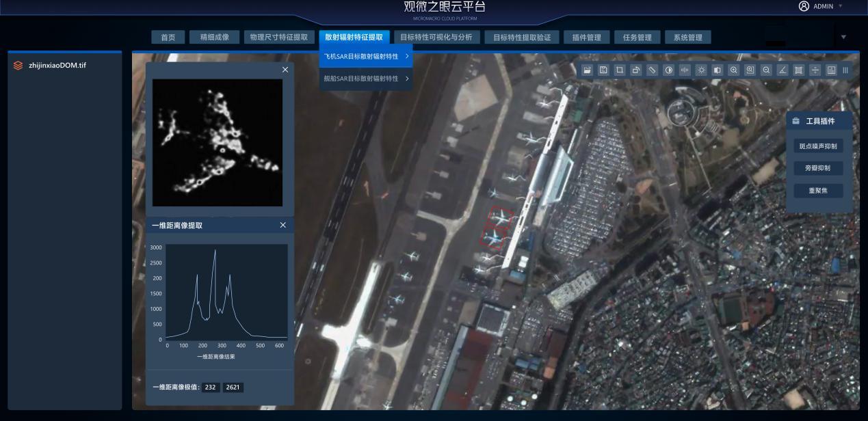The height and width of the screenshot is (421, 868).
Task: Click the 工具插件 panel title
Action: click(821, 121)
